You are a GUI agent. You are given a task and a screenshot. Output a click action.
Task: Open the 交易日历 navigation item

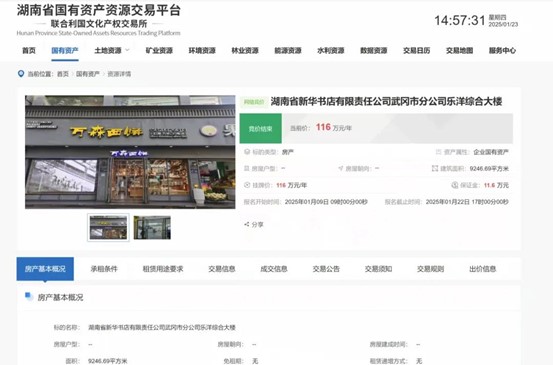(x=417, y=50)
